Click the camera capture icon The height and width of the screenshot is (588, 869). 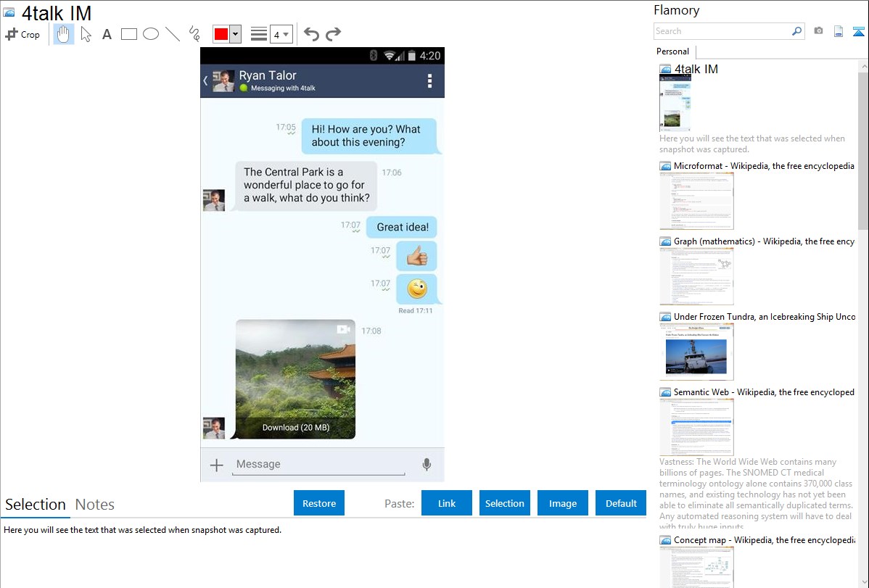point(818,31)
